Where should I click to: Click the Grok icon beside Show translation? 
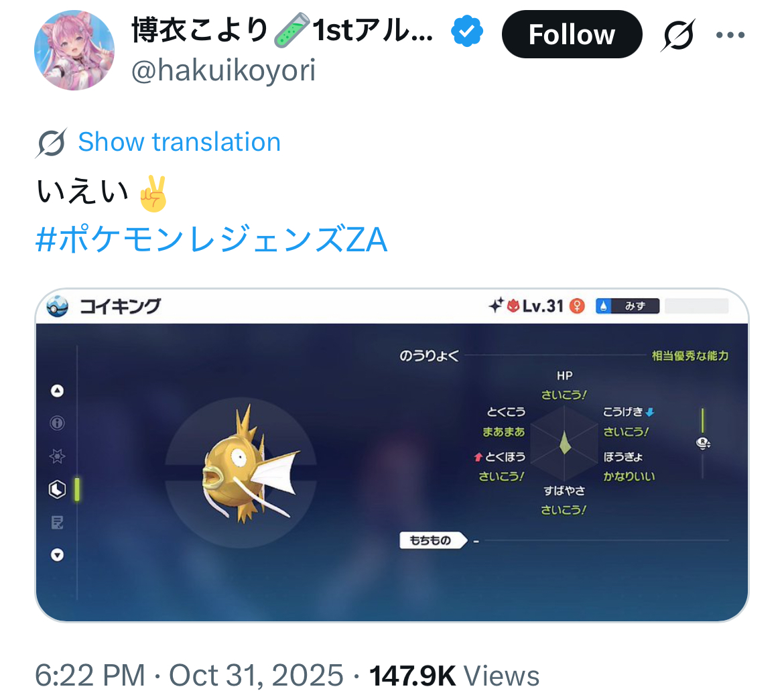(51, 143)
